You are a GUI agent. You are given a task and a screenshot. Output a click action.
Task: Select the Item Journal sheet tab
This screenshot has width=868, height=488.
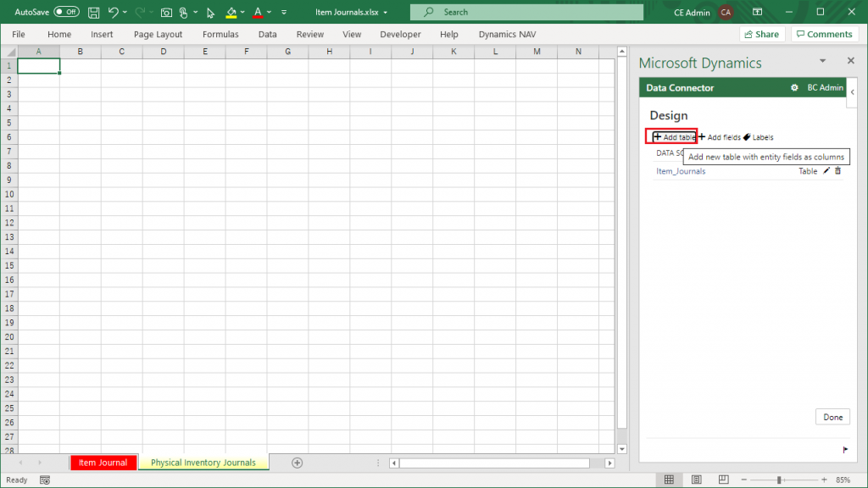click(x=103, y=463)
